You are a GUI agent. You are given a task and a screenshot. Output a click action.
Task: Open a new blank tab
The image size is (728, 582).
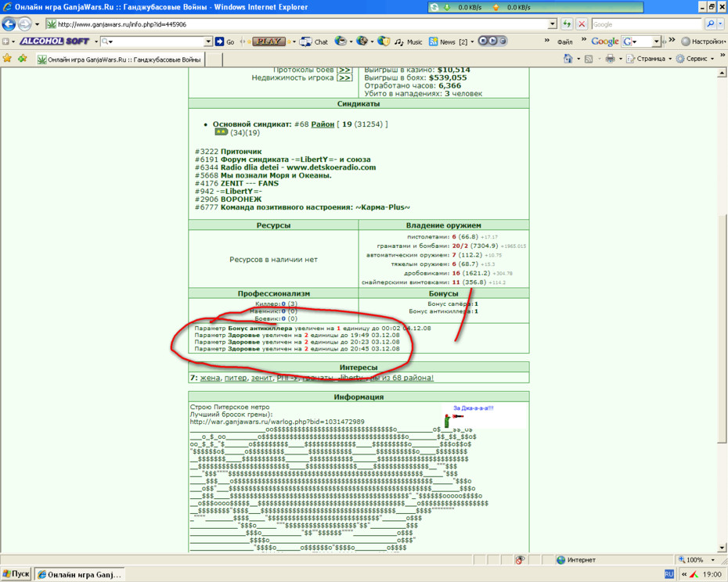click(x=214, y=59)
